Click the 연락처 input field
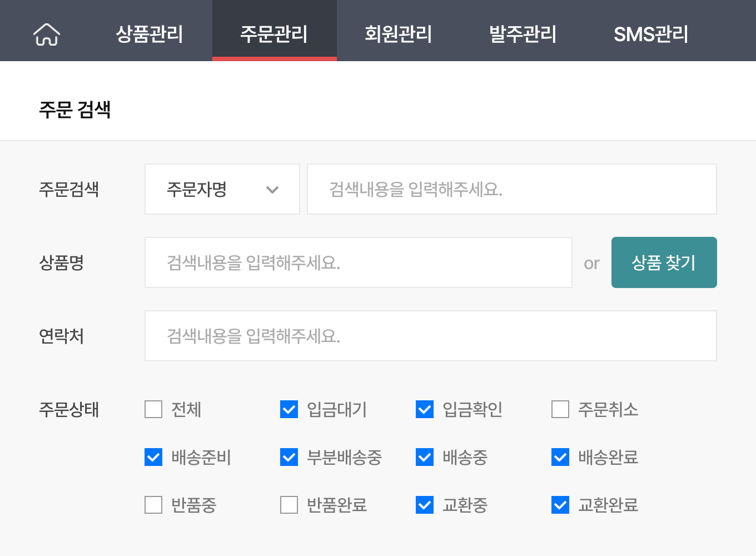The height and width of the screenshot is (556, 756). 430,336
